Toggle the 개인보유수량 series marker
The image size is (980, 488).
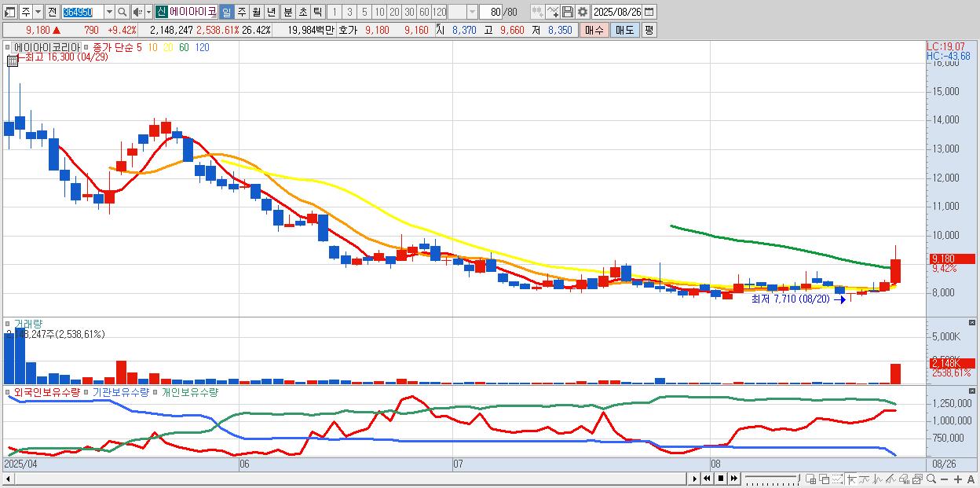click(156, 391)
